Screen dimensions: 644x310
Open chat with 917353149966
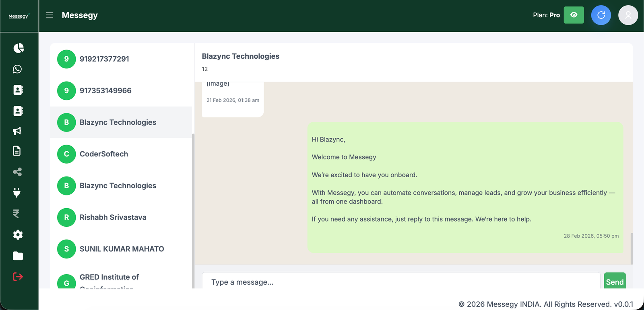pyautogui.click(x=121, y=91)
